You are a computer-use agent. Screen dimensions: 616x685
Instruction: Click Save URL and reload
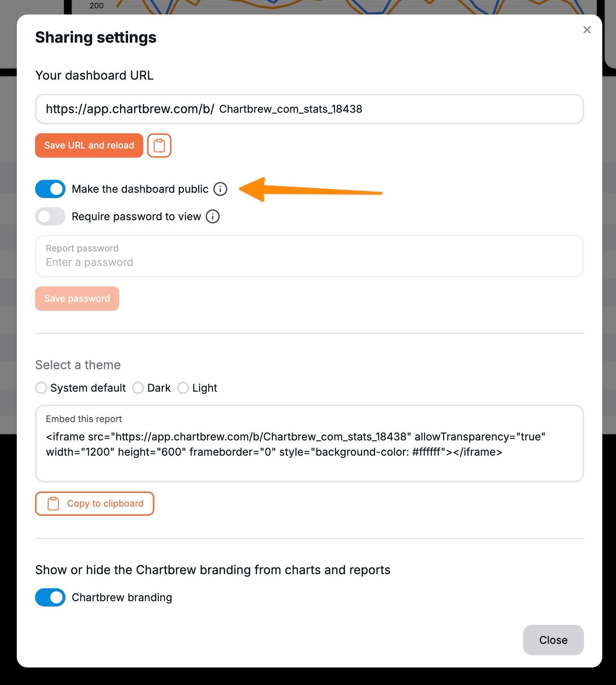[89, 145]
